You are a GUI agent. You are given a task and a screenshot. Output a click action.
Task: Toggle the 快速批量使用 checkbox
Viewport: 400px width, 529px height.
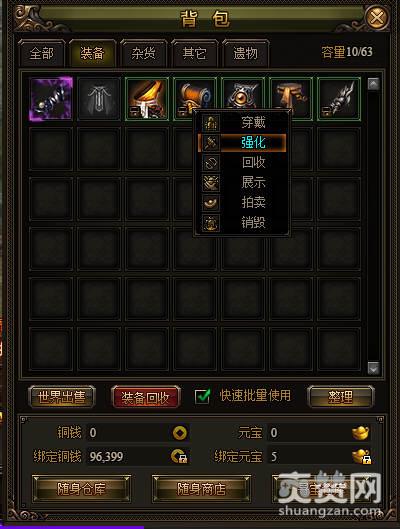click(x=202, y=396)
